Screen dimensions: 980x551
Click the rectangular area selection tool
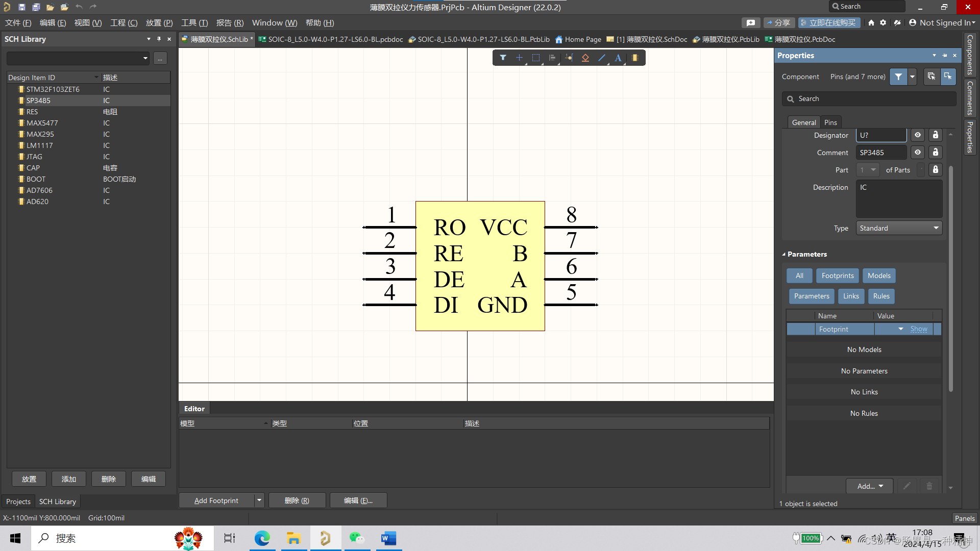(x=535, y=58)
